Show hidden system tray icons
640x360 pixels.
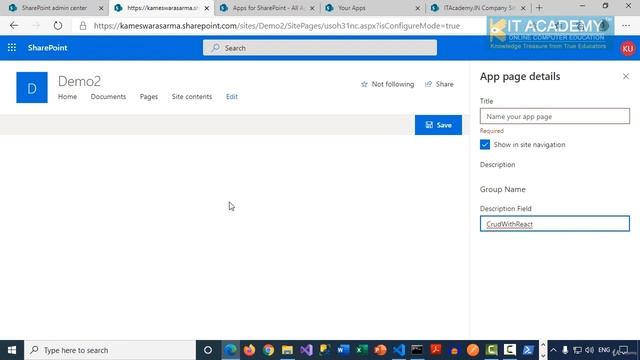(x=553, y=350)
